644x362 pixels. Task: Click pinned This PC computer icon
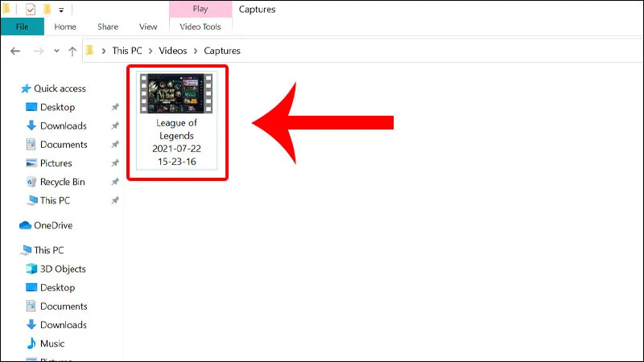tap(32, 200)
